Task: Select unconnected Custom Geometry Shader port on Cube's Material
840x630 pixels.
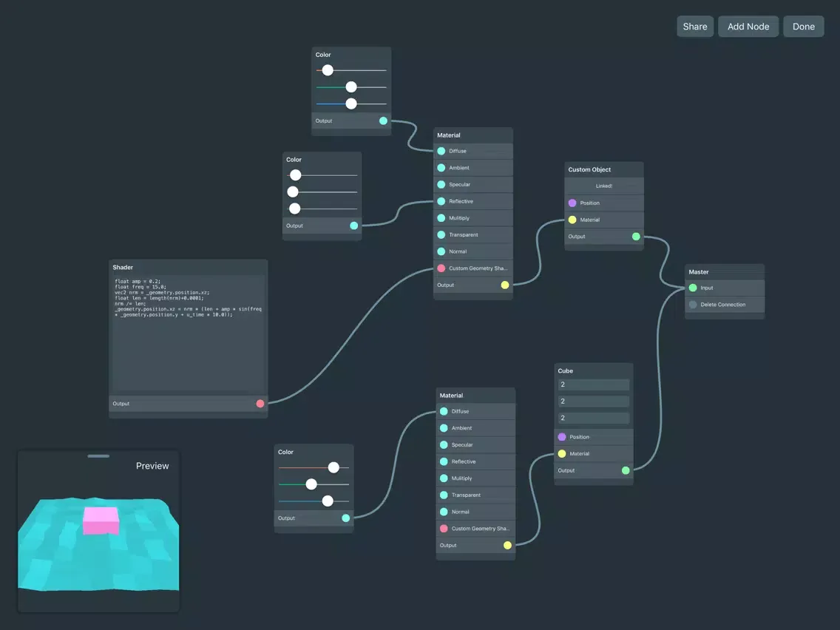Action: (x=444, y=528)
